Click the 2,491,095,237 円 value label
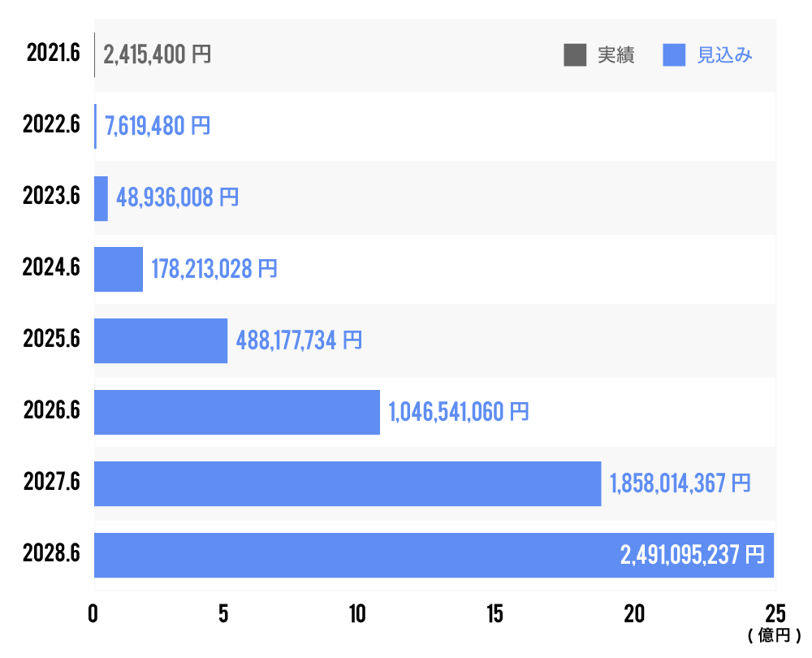Image resolution: width=812 pixels, height=658 pixels. (x=692, y=555)
